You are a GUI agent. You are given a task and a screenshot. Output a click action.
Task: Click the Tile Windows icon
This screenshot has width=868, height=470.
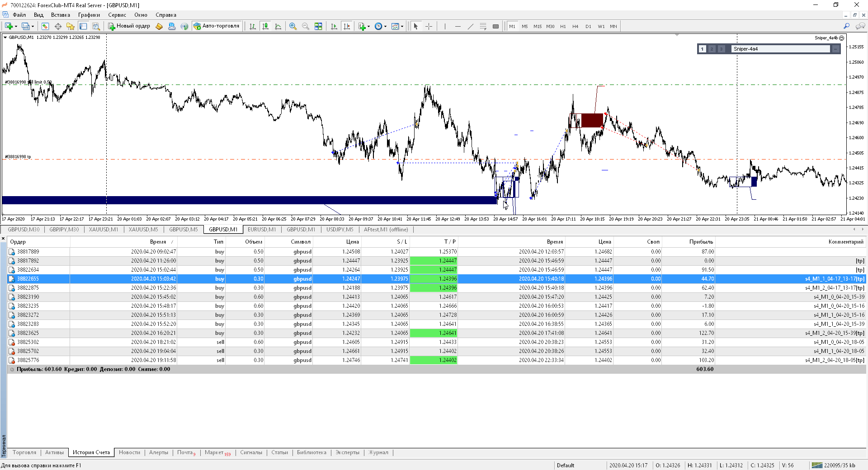click(x=318, y=26)
